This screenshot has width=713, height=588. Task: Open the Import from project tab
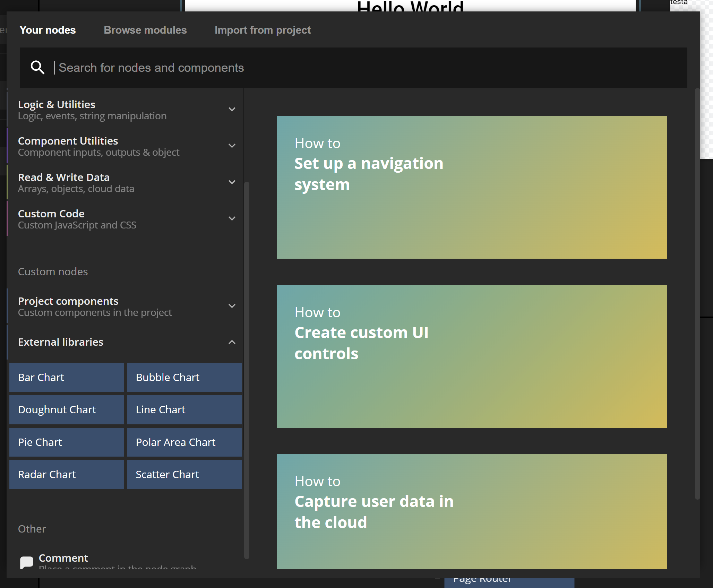[263, 30]
